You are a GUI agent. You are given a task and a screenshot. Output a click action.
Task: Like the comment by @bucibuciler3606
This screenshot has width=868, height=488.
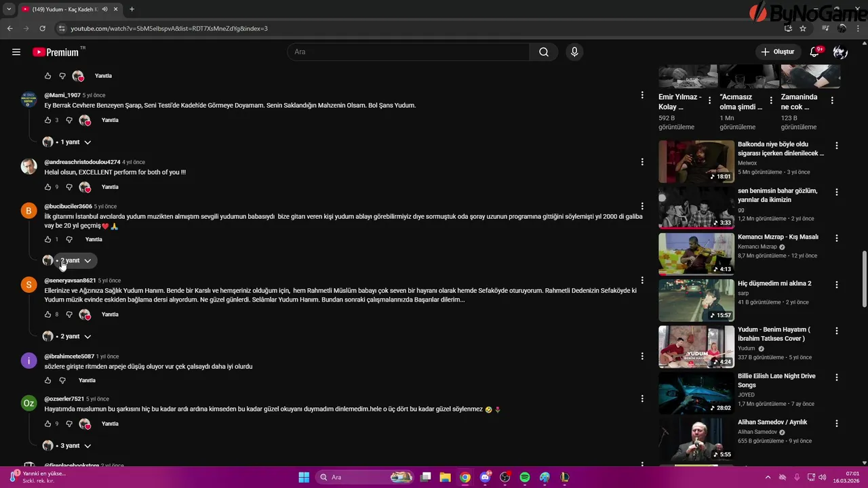[47, 239]
